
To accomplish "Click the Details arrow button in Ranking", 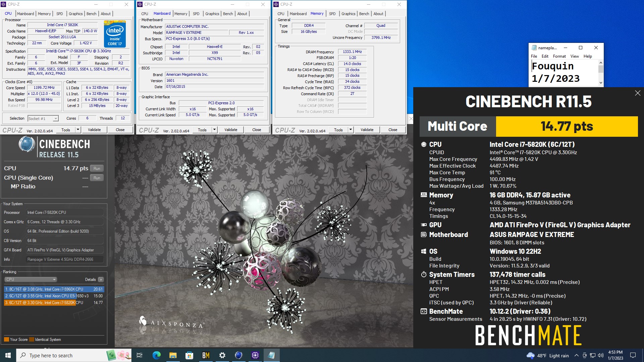I will (101, 280).
